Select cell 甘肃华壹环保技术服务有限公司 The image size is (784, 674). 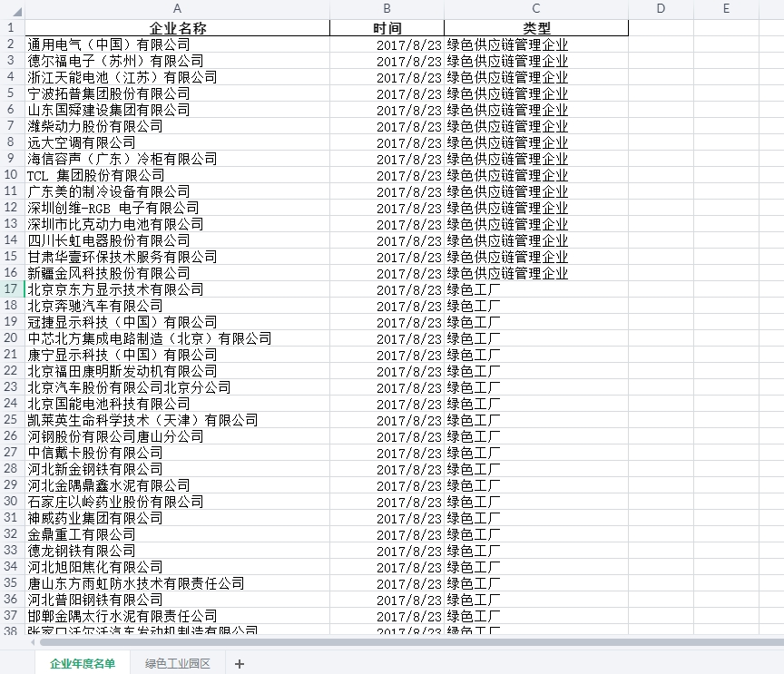178,257
